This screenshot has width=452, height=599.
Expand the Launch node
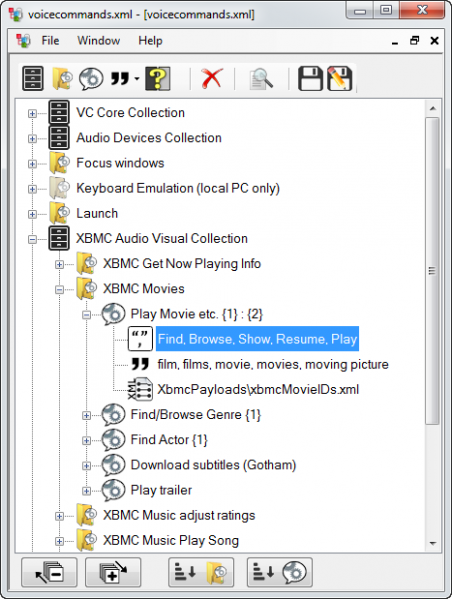click(32, 214)
